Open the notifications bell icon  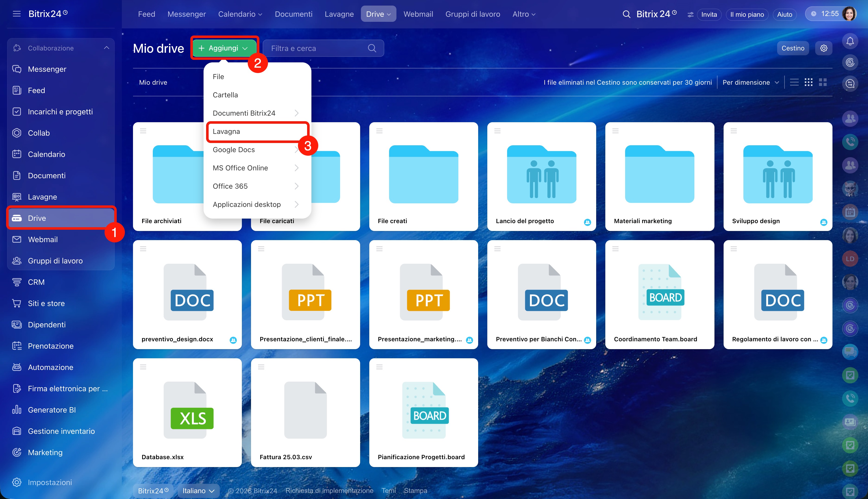(x=850, y=42)
